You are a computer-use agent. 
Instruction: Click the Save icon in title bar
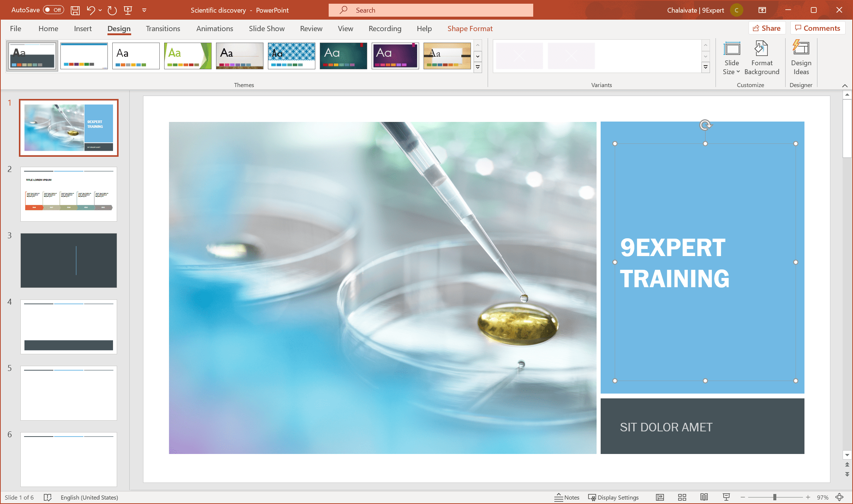tap(75, 10)
